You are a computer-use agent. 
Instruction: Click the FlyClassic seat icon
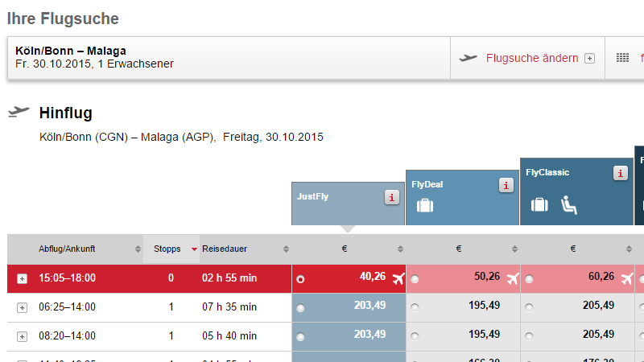[x=569, y=205]
